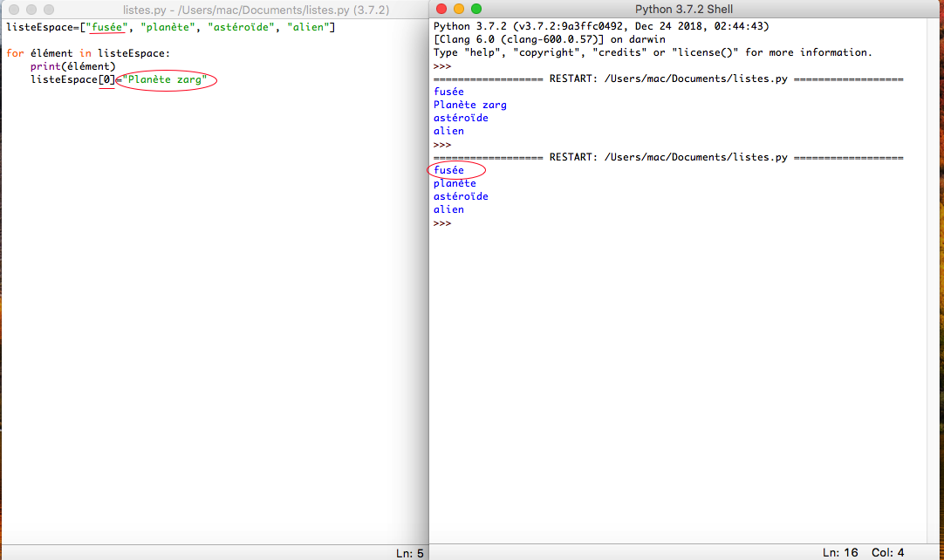Click the "planète" output in the second run

[455, 184]
